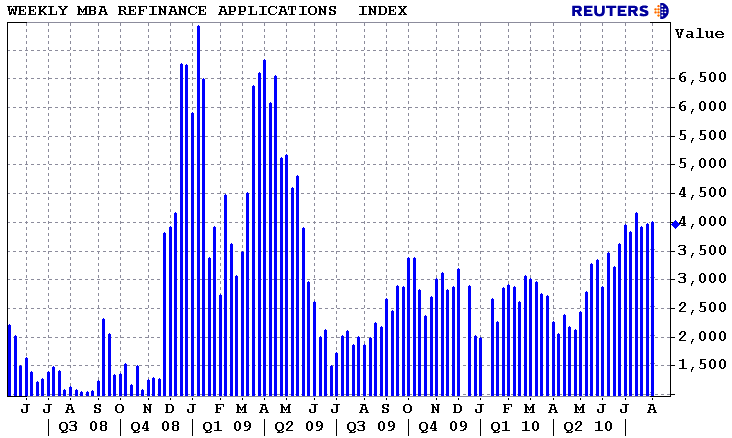
Task: Click the 3,000 y-axis value label
Action: [x=702, y=279]
